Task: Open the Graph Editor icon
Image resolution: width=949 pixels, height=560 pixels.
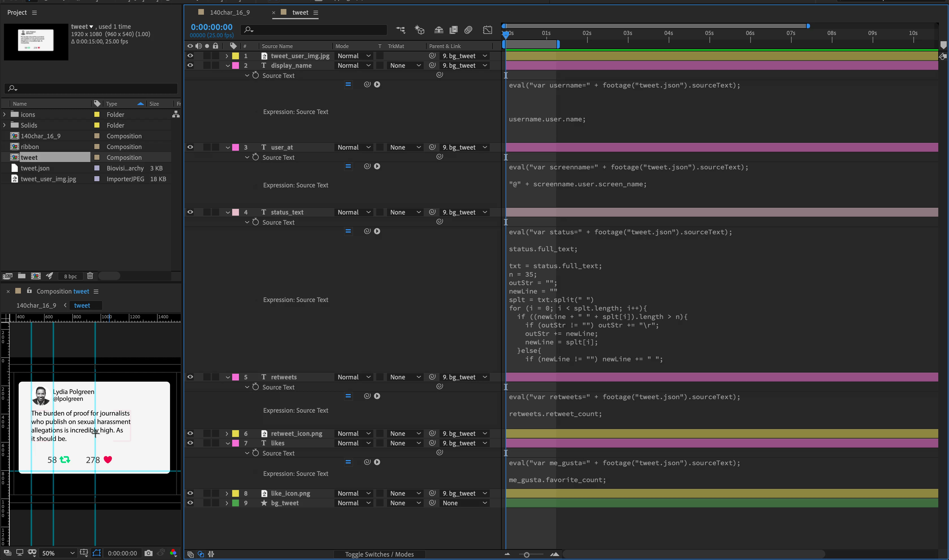Action: click(x=487, y=30)
